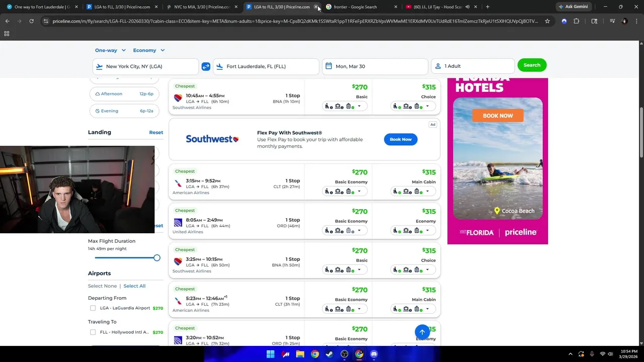Screen dimensions: 644x362
Task: Expand baggage details for 10:45AM Southwest Choice fare
Action: pos(413,106)
